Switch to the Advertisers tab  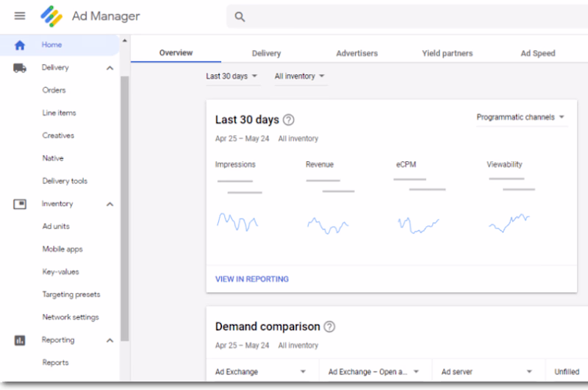point(357,53)
